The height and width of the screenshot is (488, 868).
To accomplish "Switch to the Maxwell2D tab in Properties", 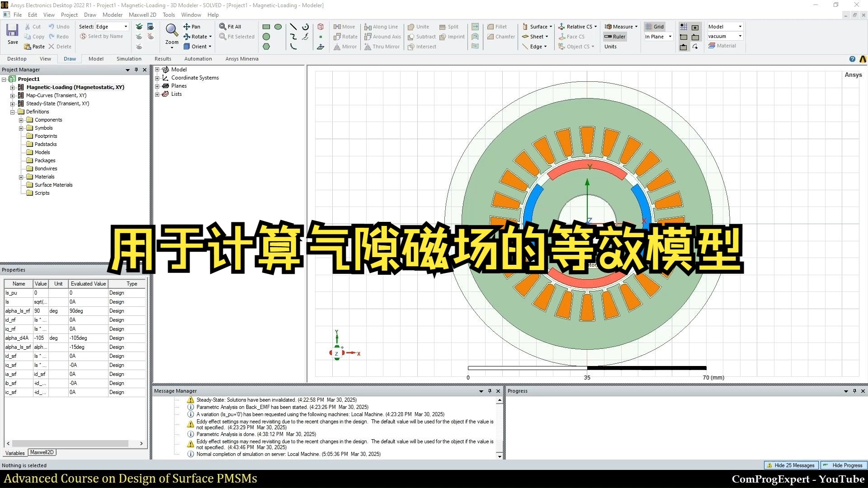I will 42,452.
